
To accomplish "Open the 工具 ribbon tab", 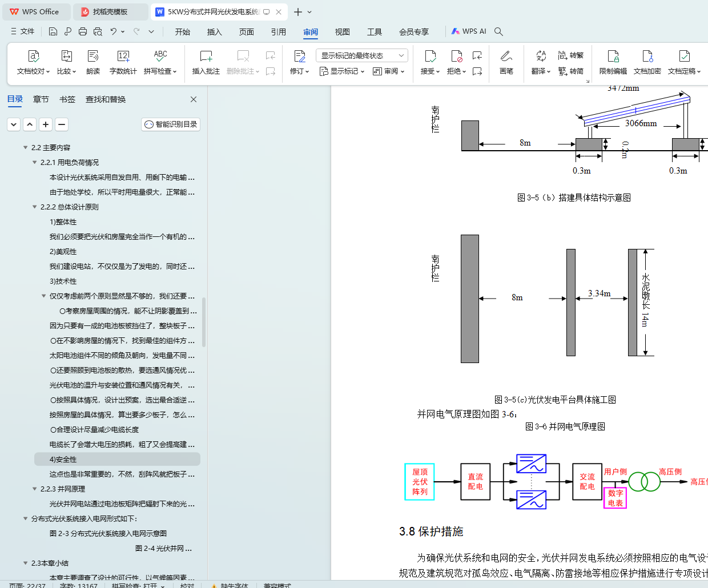I will click(x=375, y=31).
